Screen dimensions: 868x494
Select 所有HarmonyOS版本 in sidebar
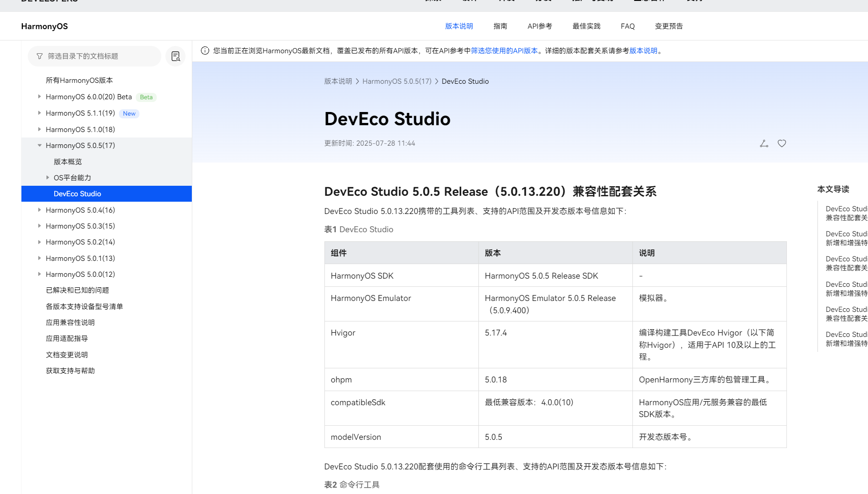point(79,80)
